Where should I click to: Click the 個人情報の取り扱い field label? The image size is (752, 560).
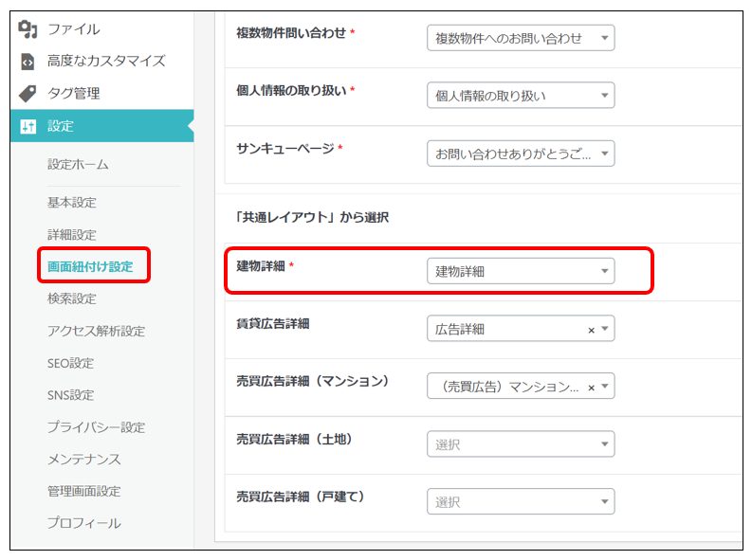coord(291,91)
